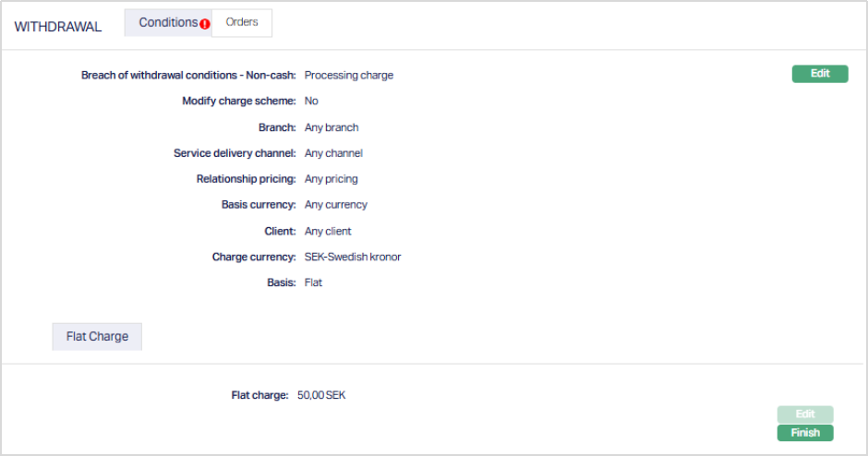Click the 'No' value for Modify charge scheme
Image resolution: width=868 pixels, height=456 pixels.
(311, 102)
